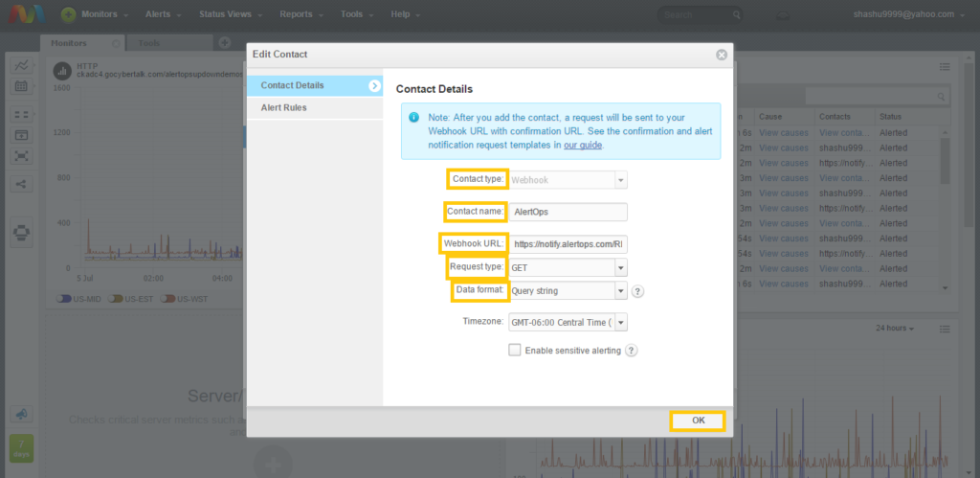
Task: Expand the Tools menu in top bar
Action: [356, 14]
